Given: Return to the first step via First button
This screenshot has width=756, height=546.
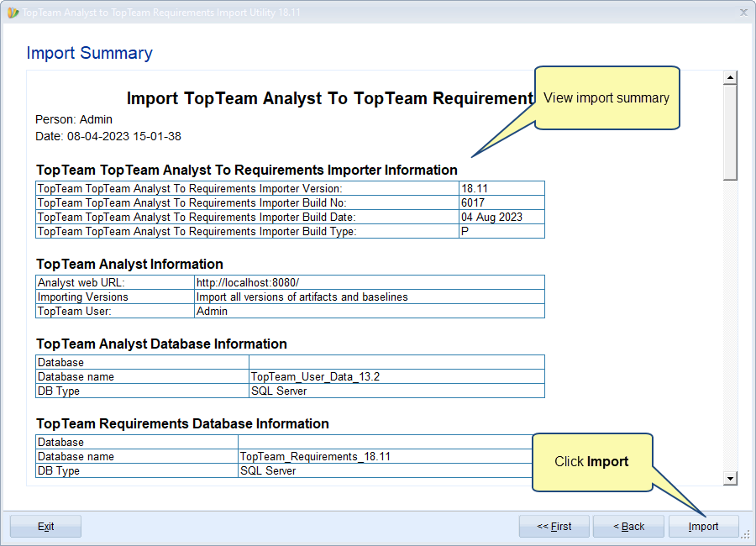Looking at the screenshot, I should click(x=554, y=526).
